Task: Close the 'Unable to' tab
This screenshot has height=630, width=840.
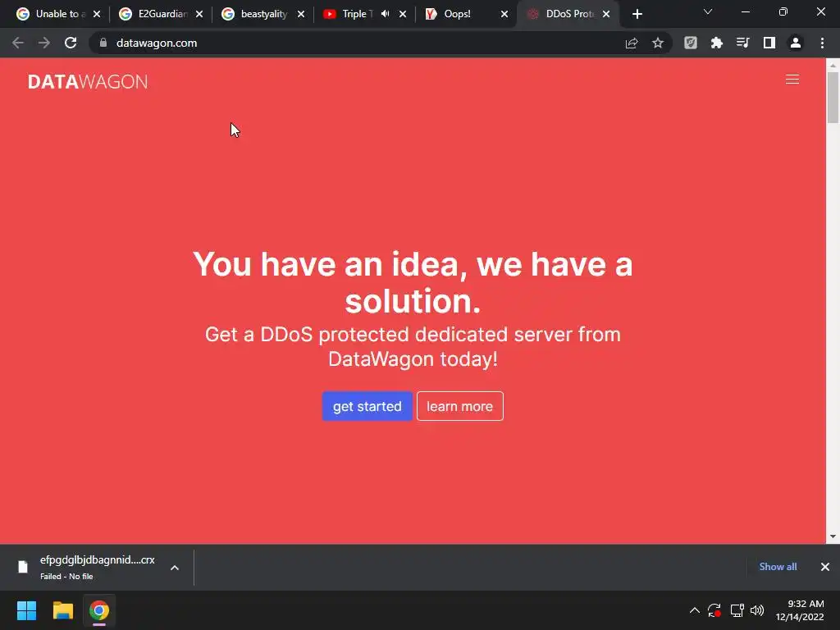Action: 97,15
